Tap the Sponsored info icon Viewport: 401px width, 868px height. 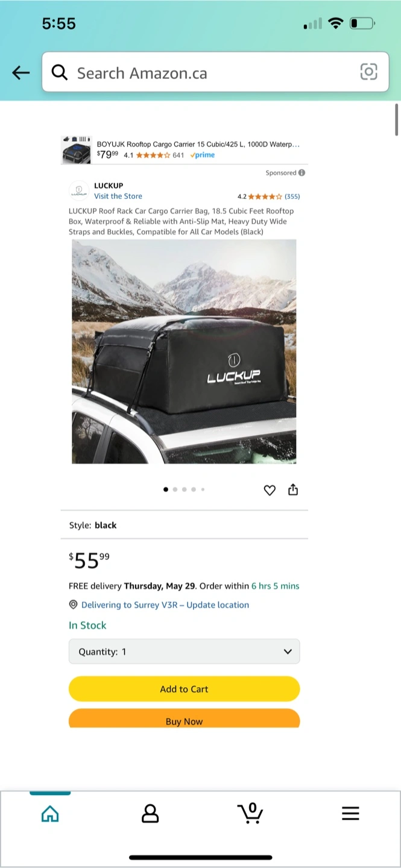[302, 173]
